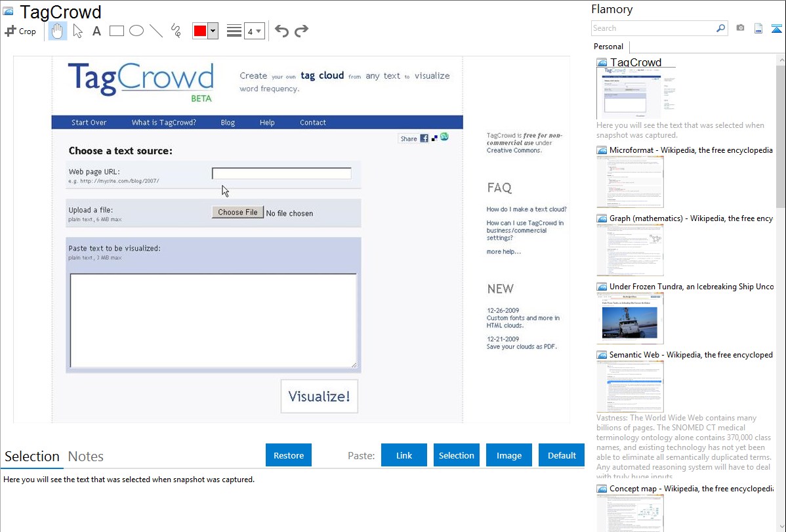The image size is (786, 532).
Task: Activate the hand pan tool
Action: [57, 31]
